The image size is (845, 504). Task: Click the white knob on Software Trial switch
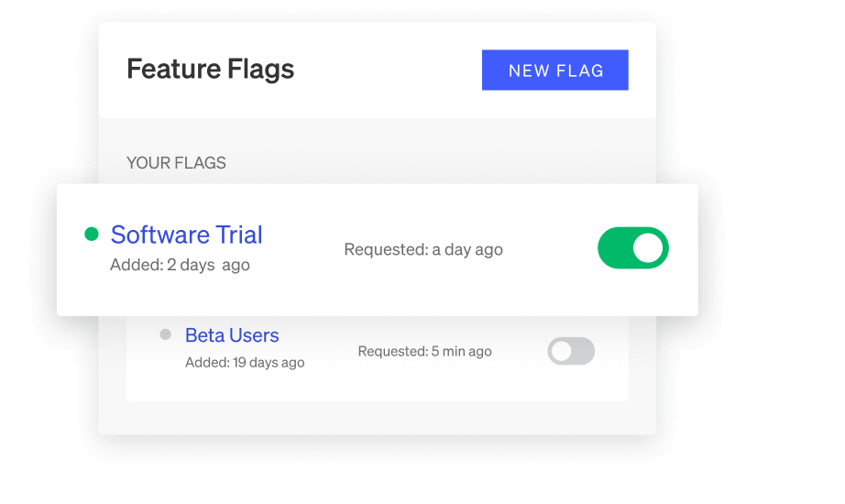[647, 248]
